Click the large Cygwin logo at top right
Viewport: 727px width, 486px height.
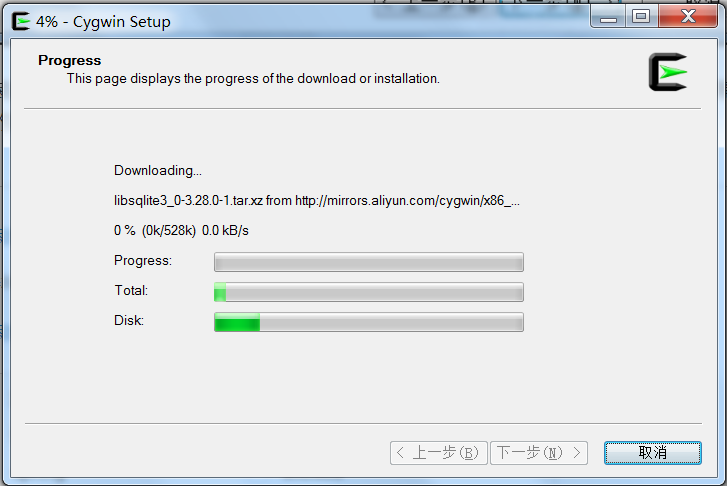(x=668, y=72)
